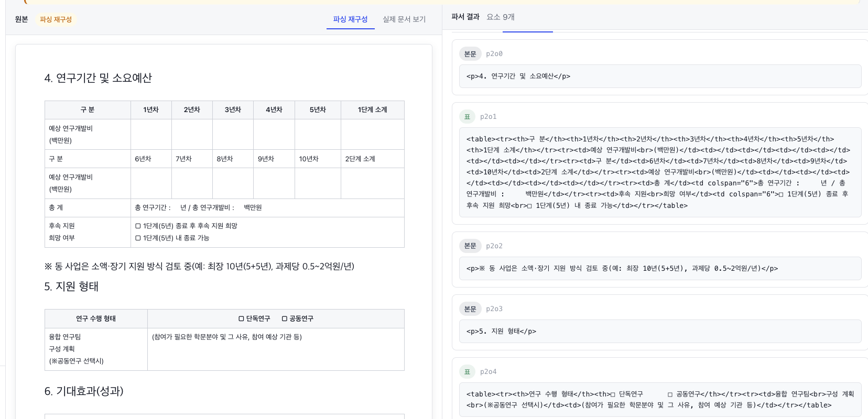Select the 파서 결과 panel title
This screenshot has width=868, height=419.
tap(465, 17)
